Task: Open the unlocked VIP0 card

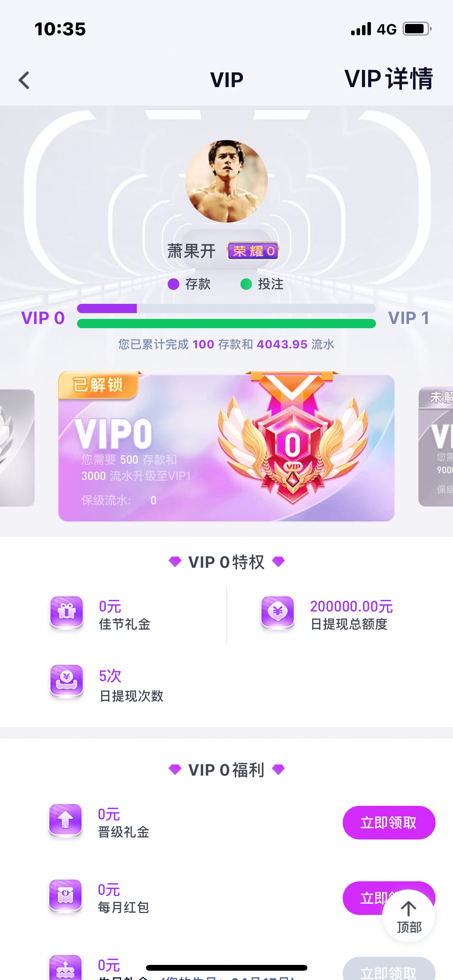Action: tap(226, 447)
